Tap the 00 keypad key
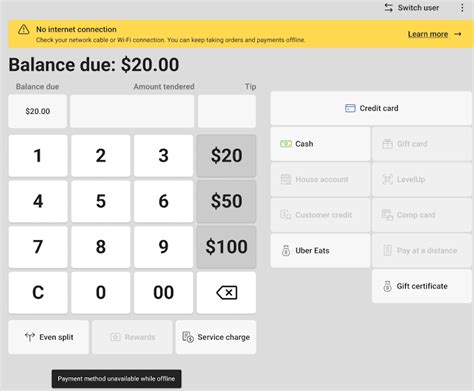 pyautogui.click(x=163, y=293)
